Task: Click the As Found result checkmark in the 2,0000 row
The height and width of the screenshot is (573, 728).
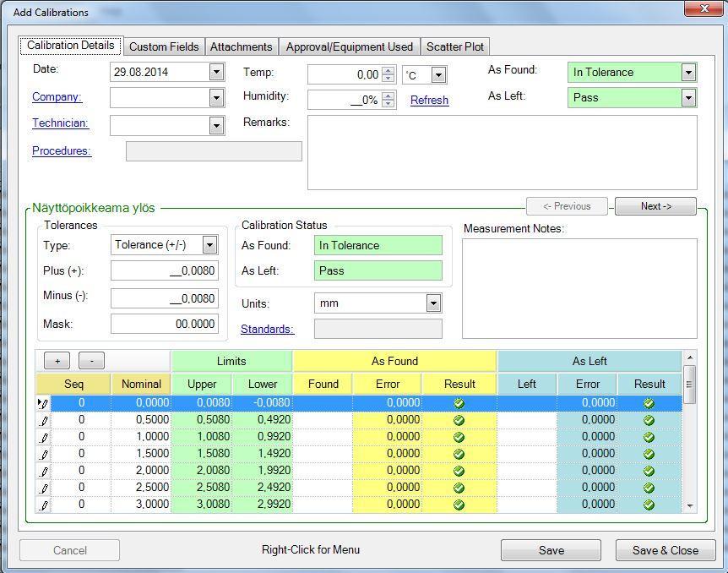Action: pos(459,471)
